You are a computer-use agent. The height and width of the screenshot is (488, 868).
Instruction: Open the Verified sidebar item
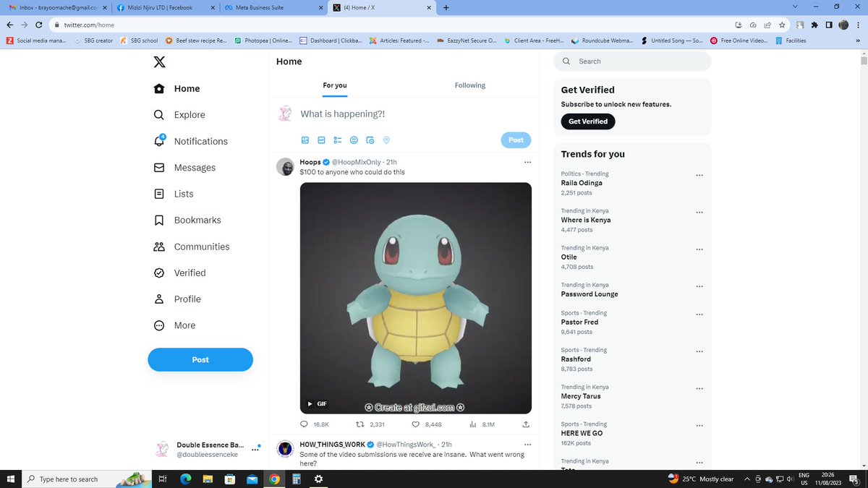coord(179,273)
